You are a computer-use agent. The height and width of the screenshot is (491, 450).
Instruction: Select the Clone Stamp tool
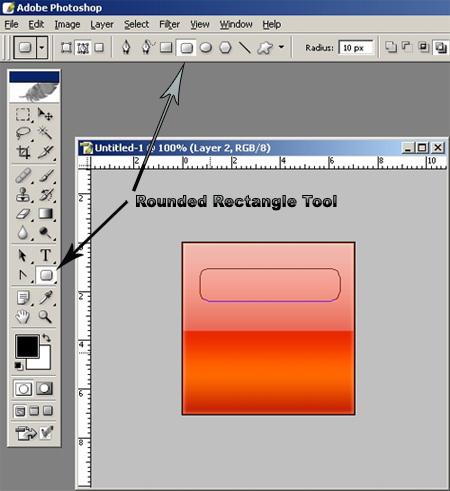[23, 195]
